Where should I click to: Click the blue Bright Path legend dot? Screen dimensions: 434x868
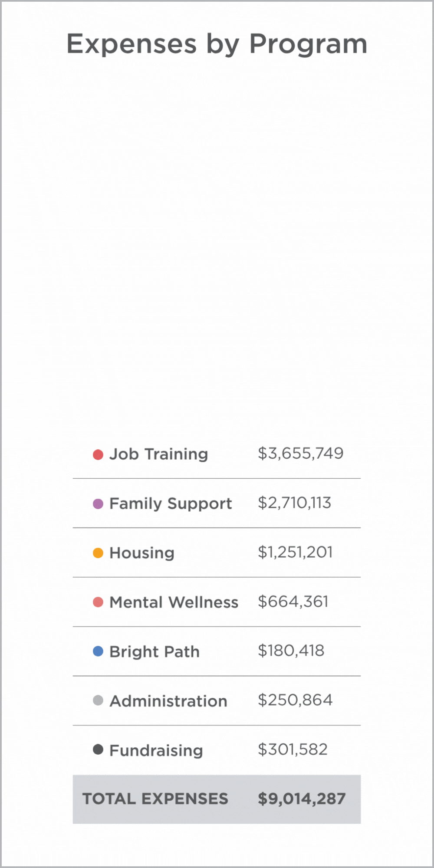coord(98,651)
